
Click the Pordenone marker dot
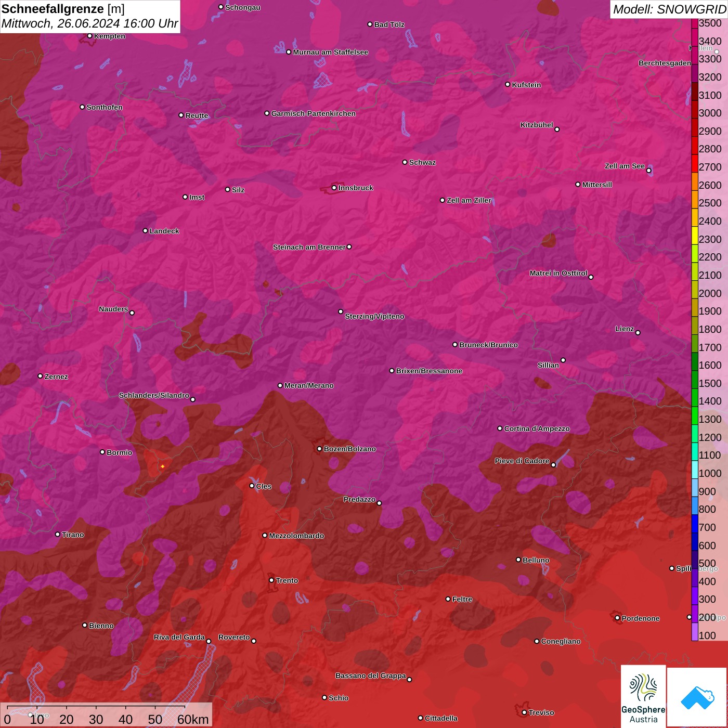(x=617, y=618)
